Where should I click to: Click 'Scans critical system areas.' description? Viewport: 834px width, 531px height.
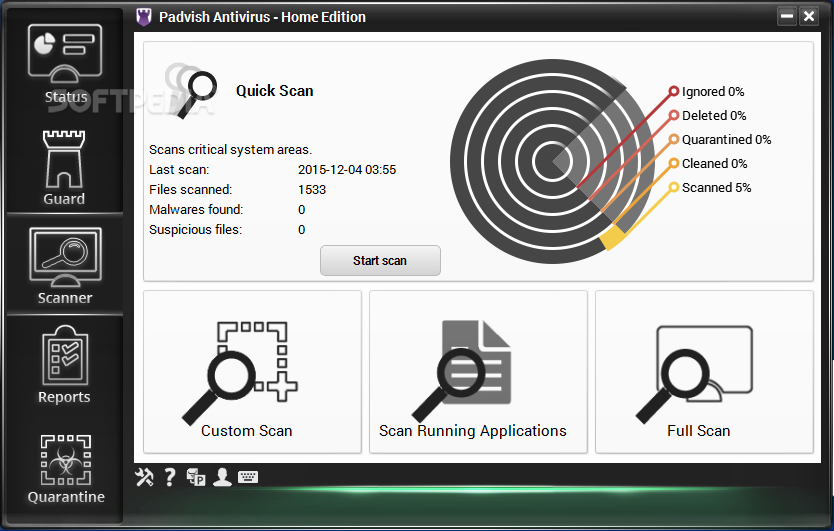pos(230,150)
